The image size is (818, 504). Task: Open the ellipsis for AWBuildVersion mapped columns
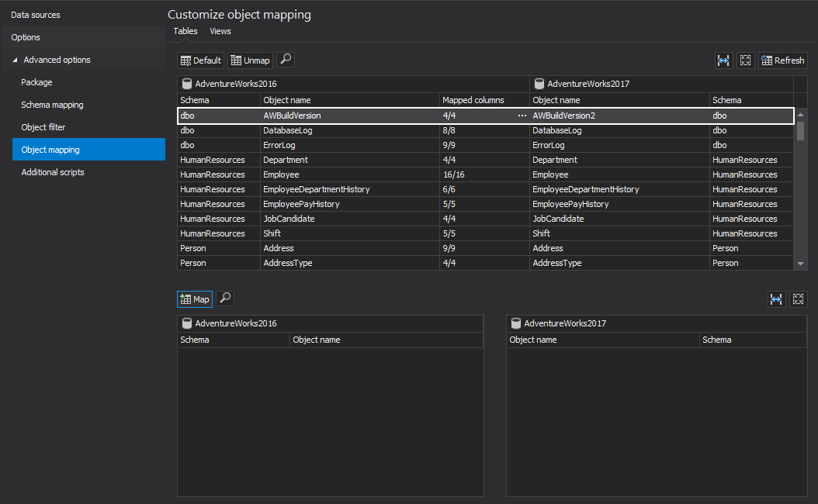(x=522, y=116)
